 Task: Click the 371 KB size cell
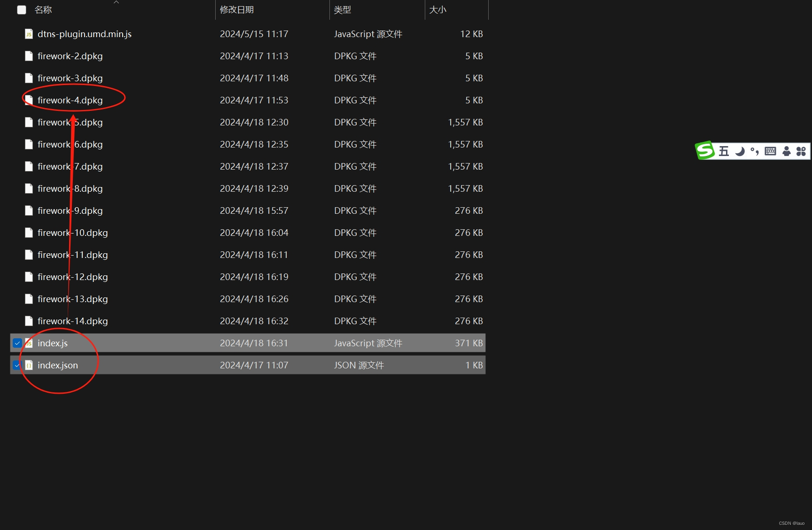pyautogui.click(x=469, y=343)
